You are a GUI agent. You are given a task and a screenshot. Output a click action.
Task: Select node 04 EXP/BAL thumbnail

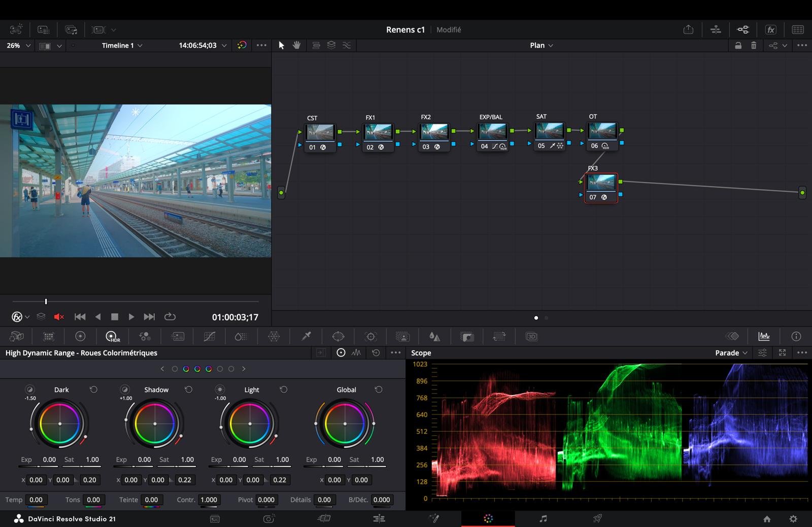[x=492, y=131]
